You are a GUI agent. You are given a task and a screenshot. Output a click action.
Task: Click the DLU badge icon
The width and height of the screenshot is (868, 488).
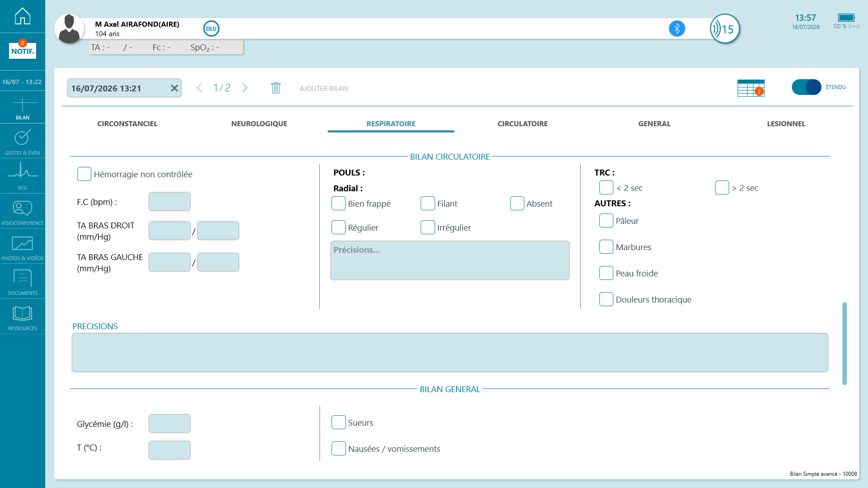pyautogui.click(x=211, y=28)
